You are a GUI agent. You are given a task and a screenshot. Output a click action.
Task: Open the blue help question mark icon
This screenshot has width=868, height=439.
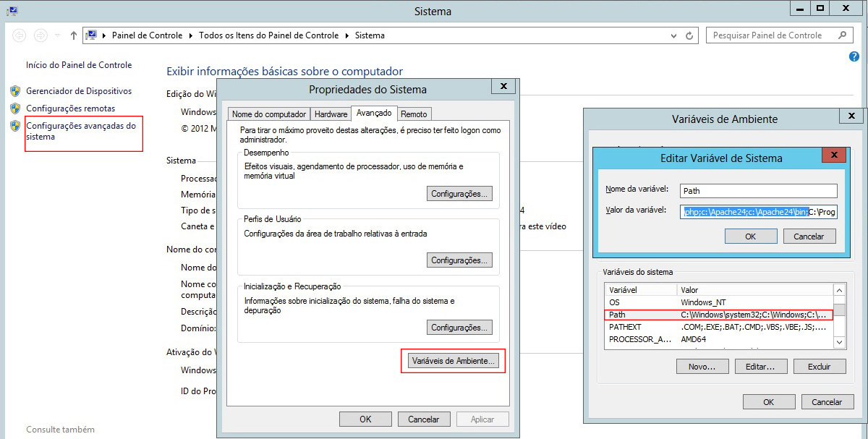point(854,57)
